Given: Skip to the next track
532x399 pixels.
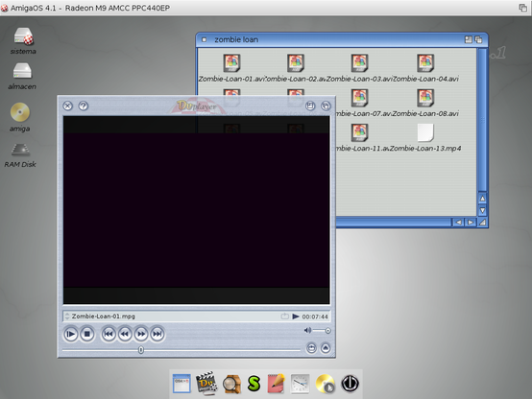Looking at the screenshot, I should pyautogui.click(x=157, y=334).
